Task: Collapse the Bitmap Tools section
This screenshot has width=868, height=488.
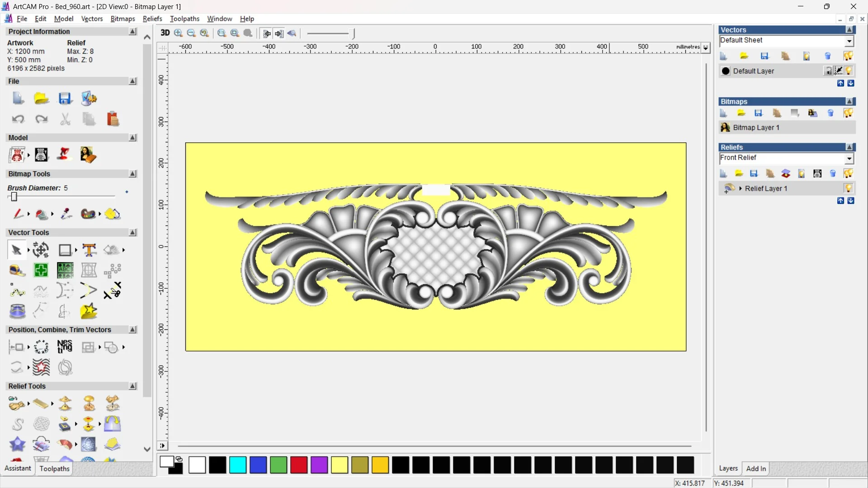Action: (x=133, y=174)
